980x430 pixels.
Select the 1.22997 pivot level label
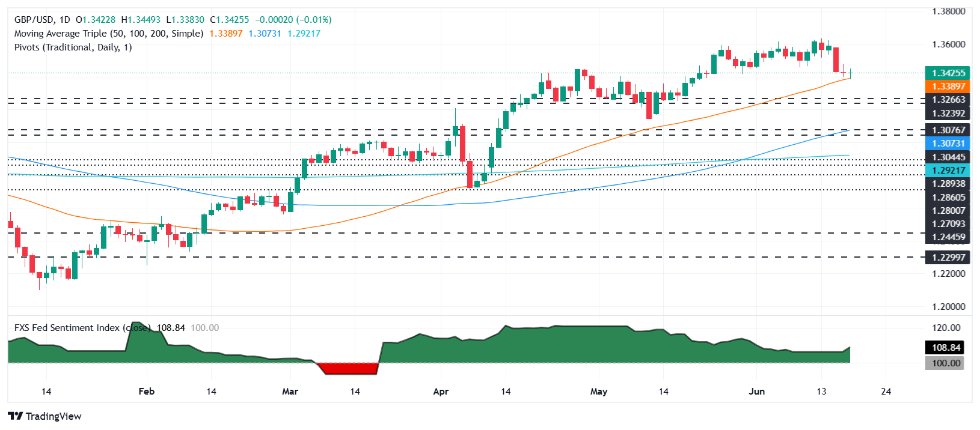tap(948, 257)
